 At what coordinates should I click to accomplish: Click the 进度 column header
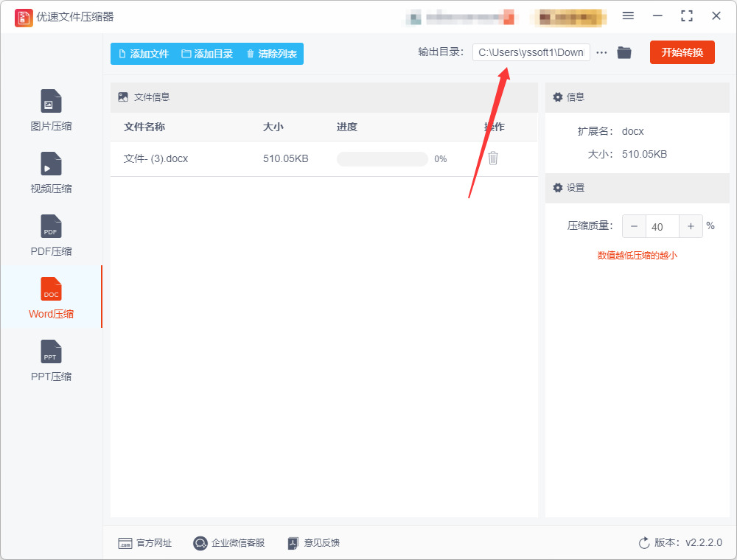tap(347, 127)
